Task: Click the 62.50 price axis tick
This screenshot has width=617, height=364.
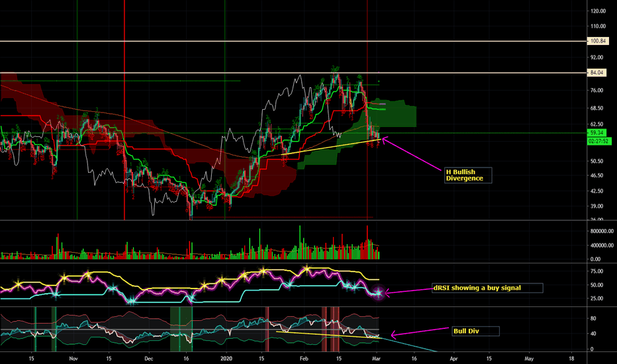Action: tap(596, 124)
